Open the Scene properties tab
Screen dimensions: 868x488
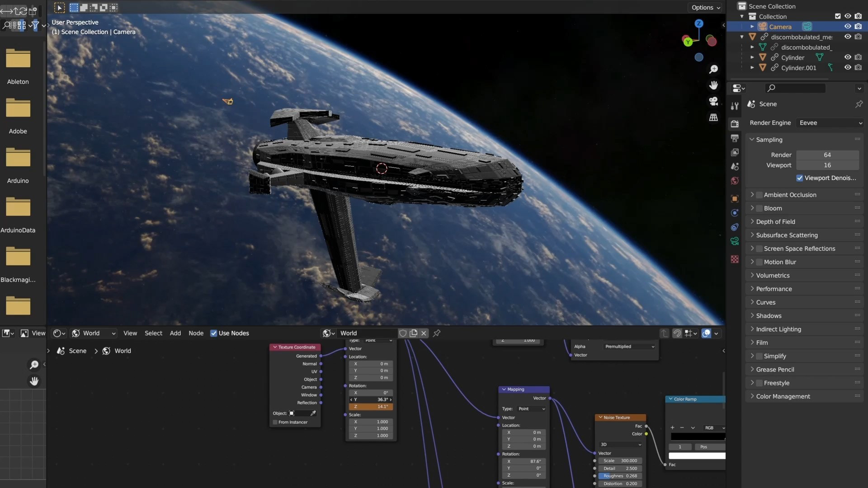pos(735,167)
